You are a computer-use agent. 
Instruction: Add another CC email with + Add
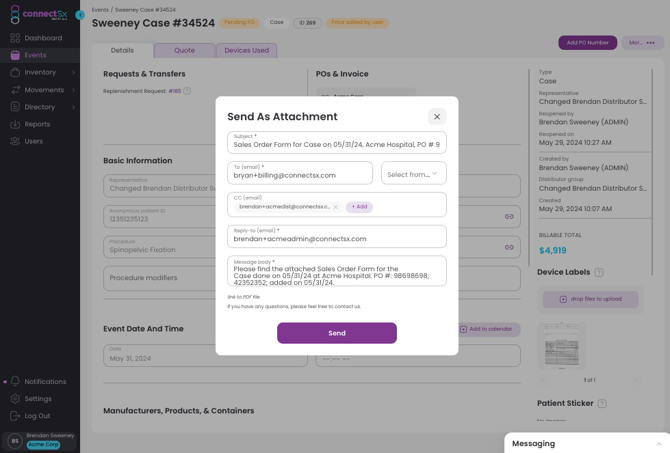(359, 207)
